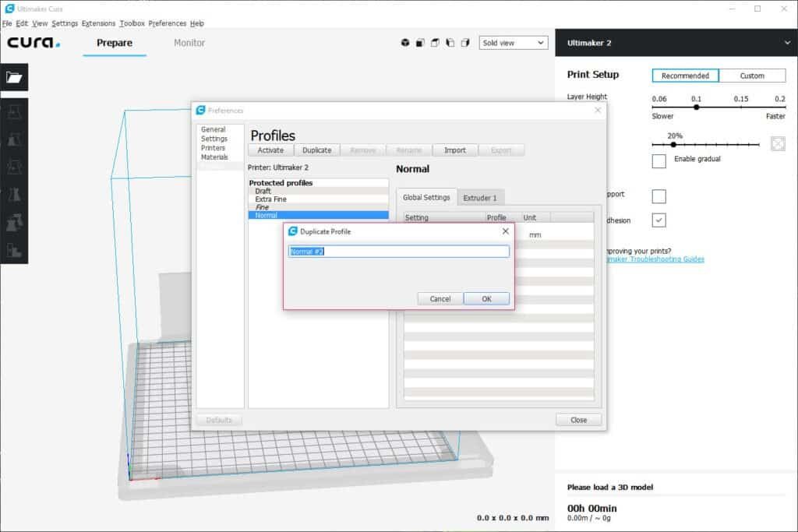Viewport: 798px width, 532px height.
Task: Open the Extensions menu
Action: pos(98,23)
